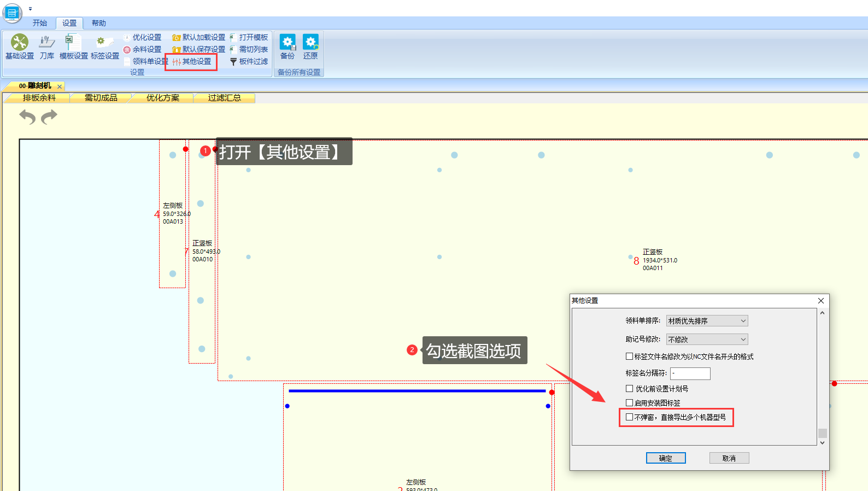Open 板件过滤 panel filter
This screenshot has height=491, width=868.
coord(249,61)
